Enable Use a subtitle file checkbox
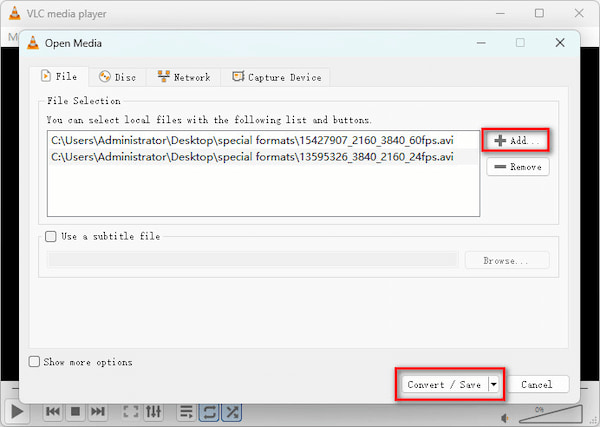This screenshot has width=600, height=427. click(x=51, y=236)
